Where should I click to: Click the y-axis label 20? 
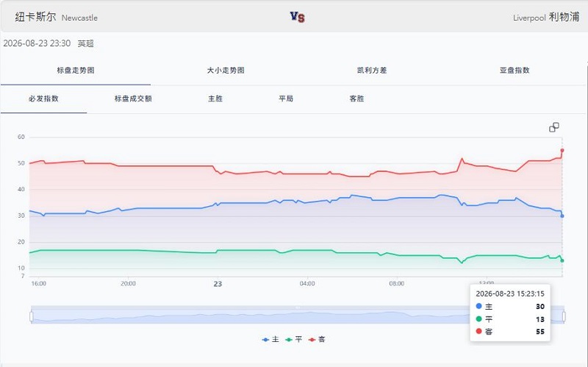pyautogui.click(x=21, y=242)
